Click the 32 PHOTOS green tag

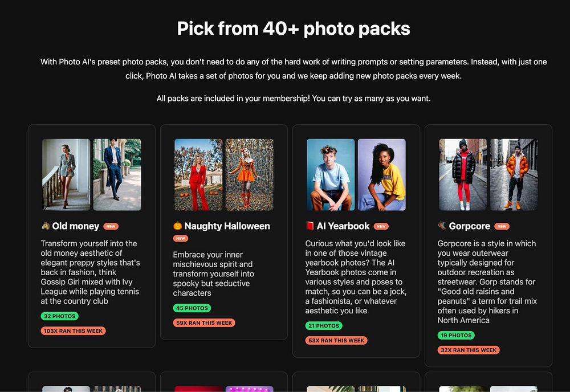(x=59, y=316)
